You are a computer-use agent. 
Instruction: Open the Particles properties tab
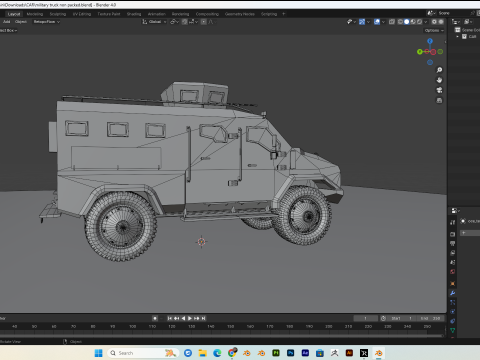pos(453,302)
